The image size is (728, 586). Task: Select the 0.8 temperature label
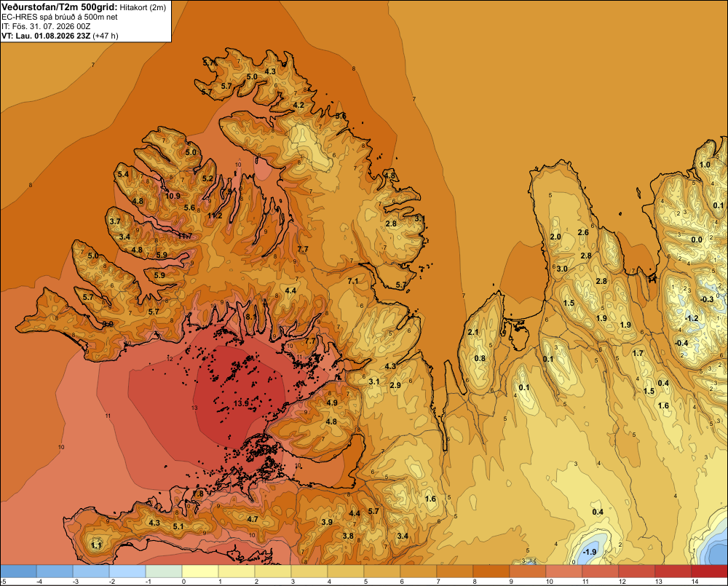[x=480, y=358]
